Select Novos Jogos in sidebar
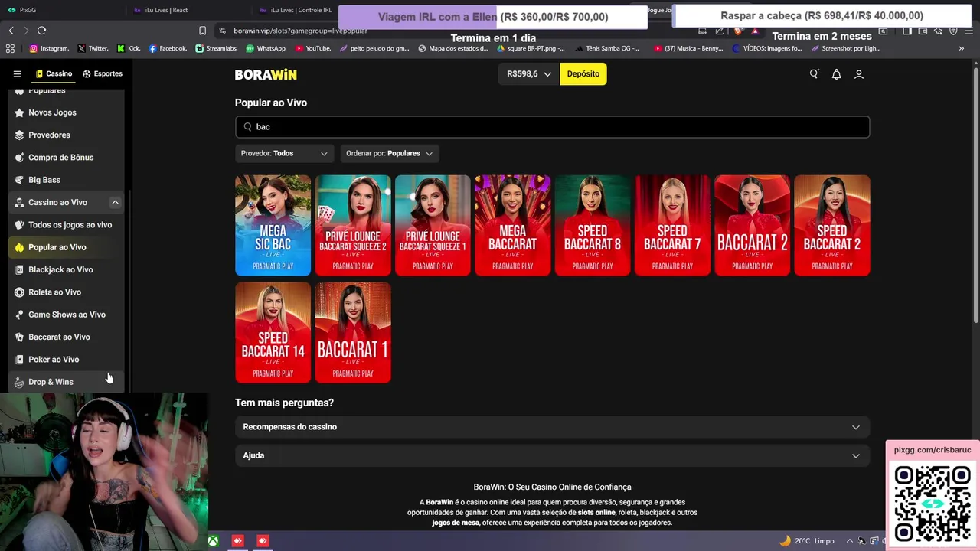 point(67,112)
